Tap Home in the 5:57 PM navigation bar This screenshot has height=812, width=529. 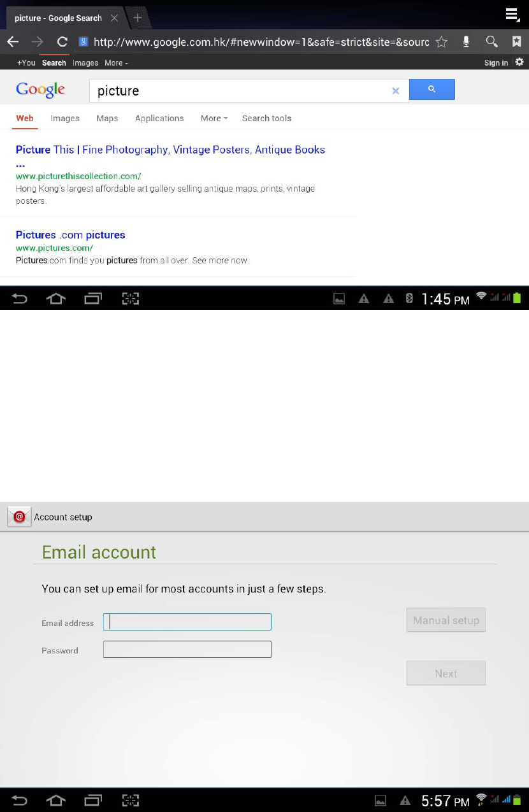pos(56,800)
